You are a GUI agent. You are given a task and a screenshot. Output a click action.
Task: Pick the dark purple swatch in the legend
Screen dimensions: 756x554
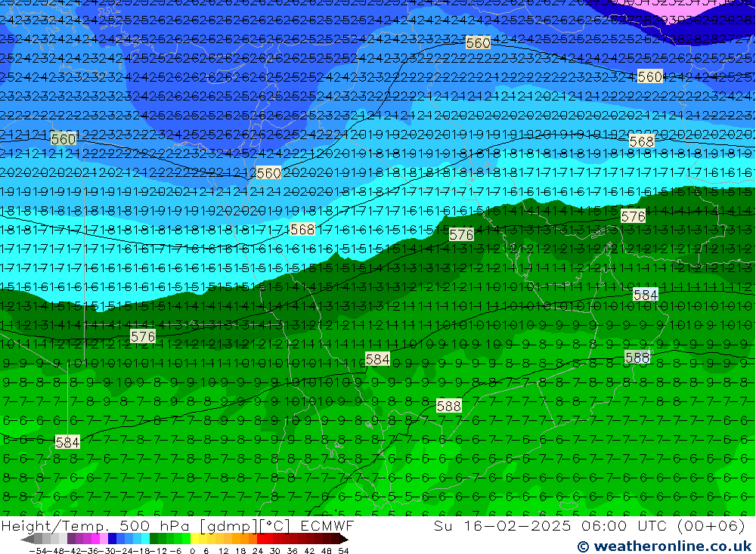tap(71, 539)
